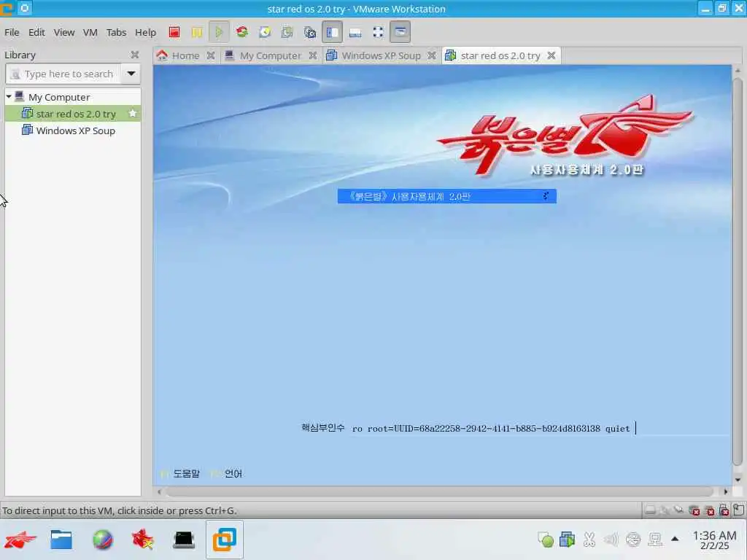Open the file manager taskbar icon
This screenshot has height=560, width=747.
(x=61, y=540)
